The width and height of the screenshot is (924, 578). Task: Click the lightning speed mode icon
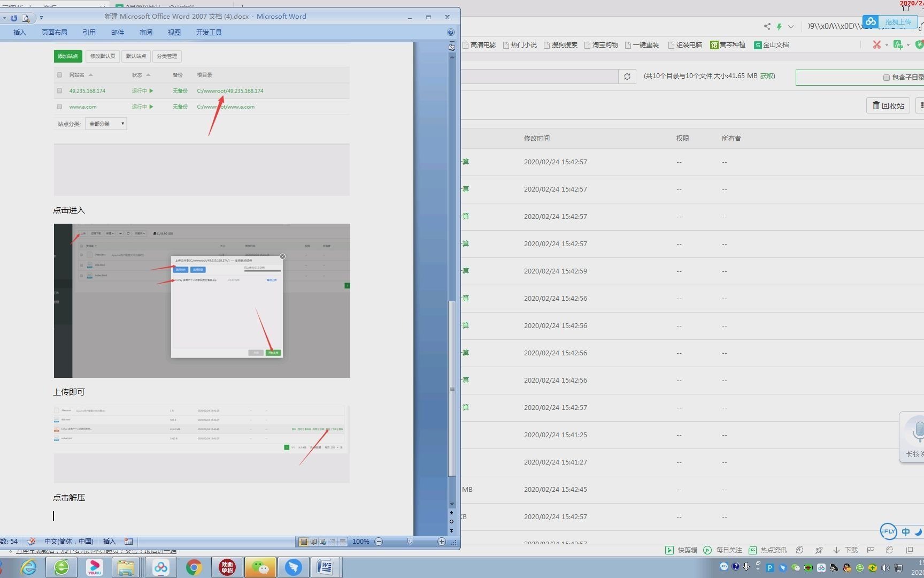pos(780,26)
